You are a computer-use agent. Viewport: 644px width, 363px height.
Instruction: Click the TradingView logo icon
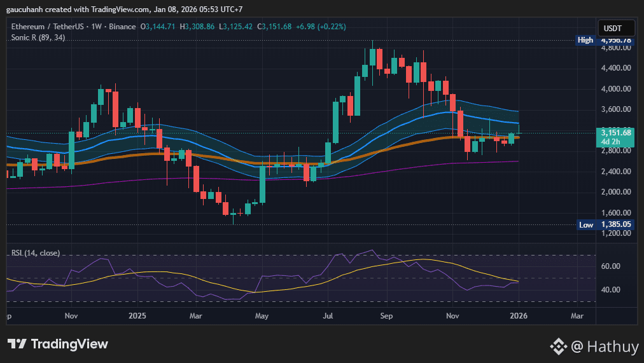pyautogui.click(x=17, y=344)
